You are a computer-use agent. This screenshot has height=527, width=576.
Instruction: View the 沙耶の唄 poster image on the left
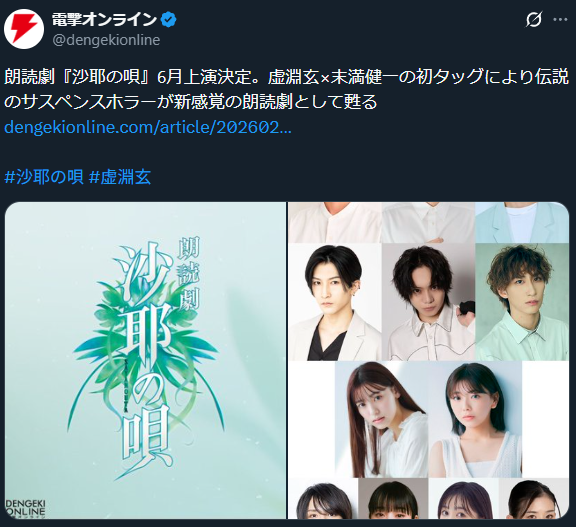point(145,360)
